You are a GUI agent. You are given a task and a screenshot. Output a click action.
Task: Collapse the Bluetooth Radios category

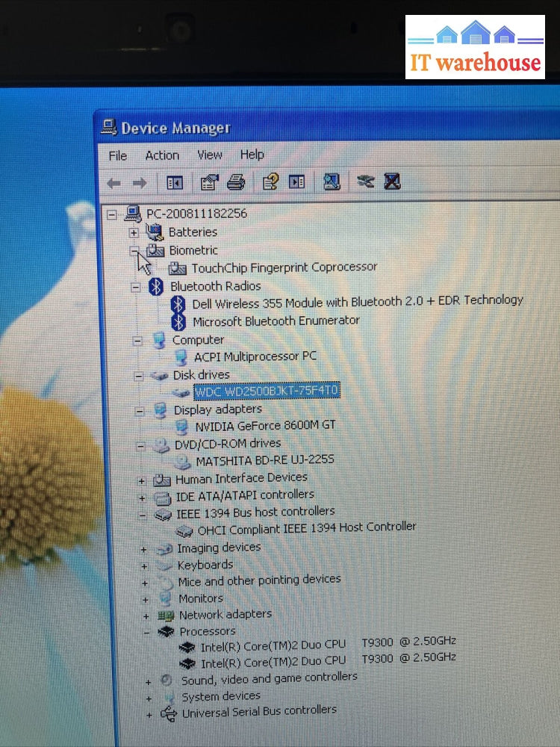click(135, 287)
